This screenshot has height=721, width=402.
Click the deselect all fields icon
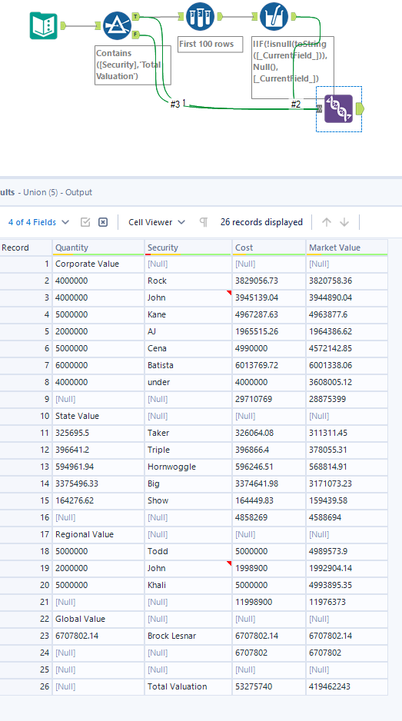coord(103,222)
